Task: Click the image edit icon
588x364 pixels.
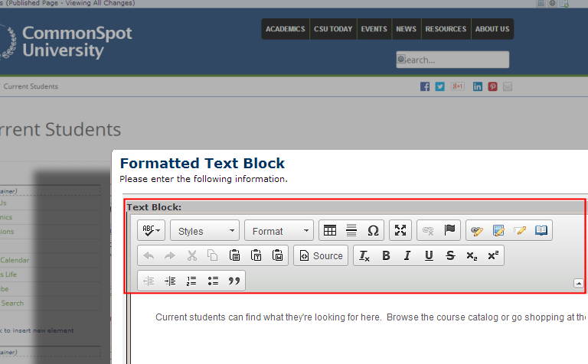Action: [x=498, y=230]
